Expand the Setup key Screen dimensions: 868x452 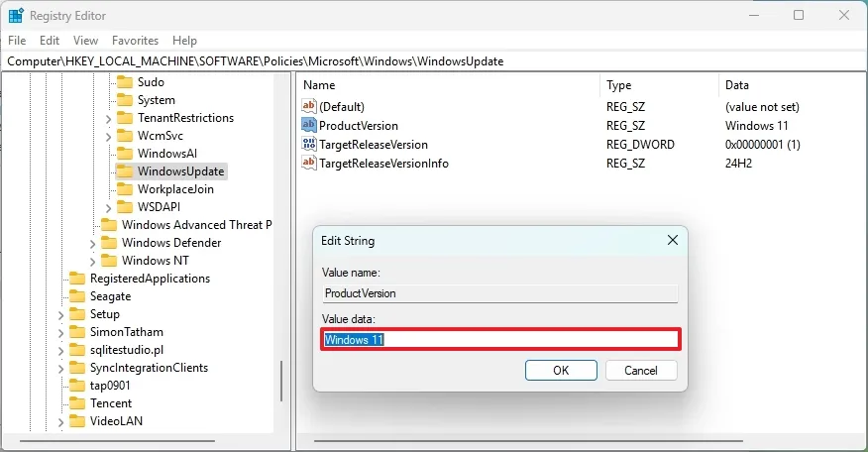(x=60, y=315)
